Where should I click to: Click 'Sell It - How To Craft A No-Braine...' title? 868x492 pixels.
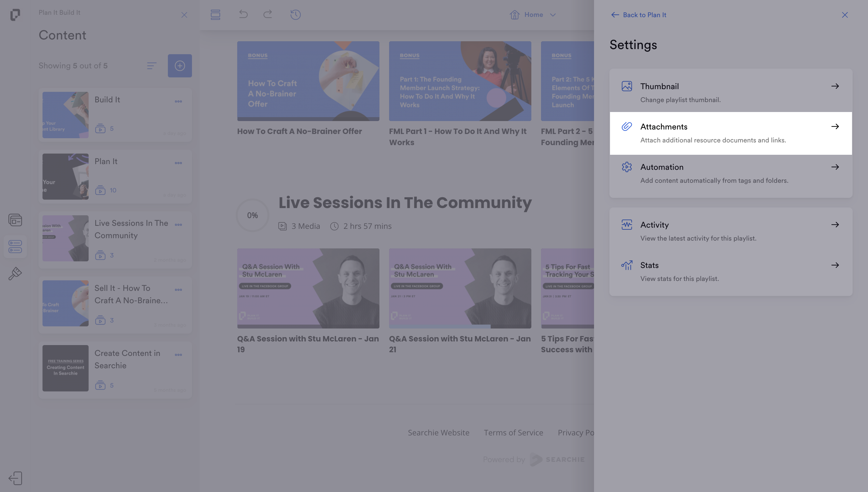tap(131, 294)
